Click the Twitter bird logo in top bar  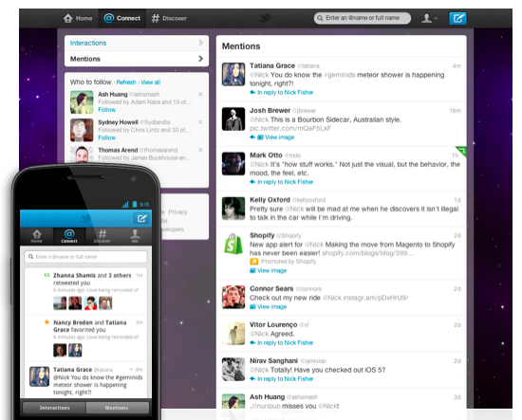pos(266,18)
